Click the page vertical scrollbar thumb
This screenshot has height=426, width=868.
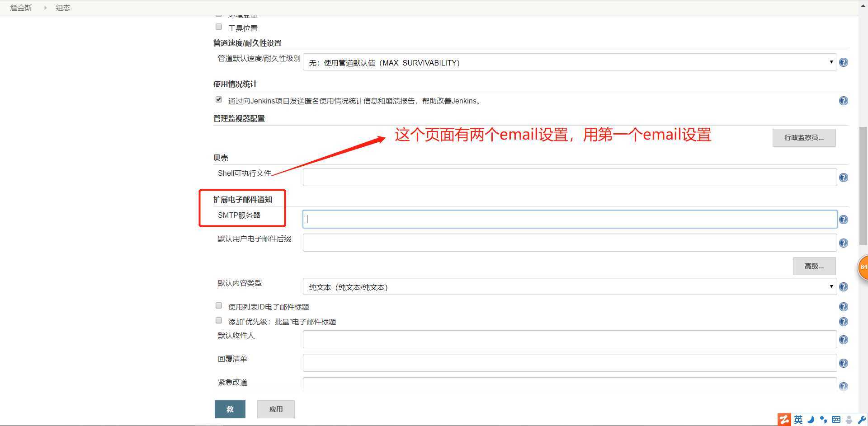point(863,186)
